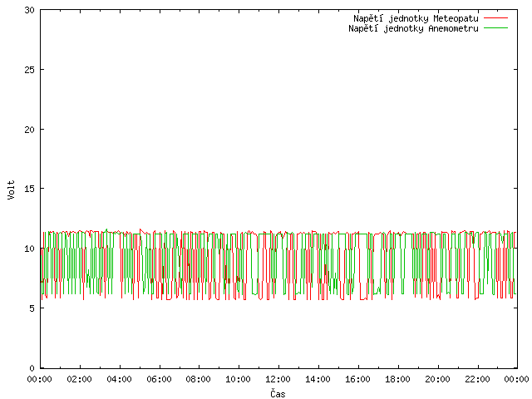Click the y-axis value 10
This screenshot has width=532, height=399.
30,249
